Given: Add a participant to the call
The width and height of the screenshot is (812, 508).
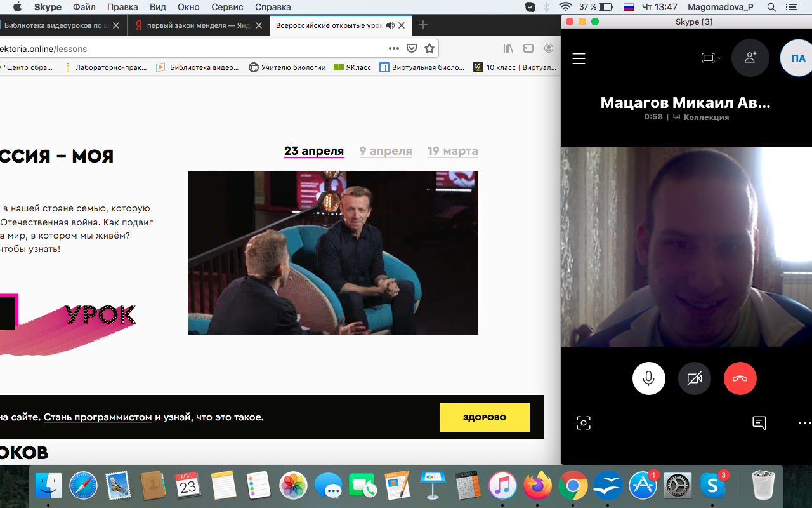Looking at the screenshot, I should pyautogui.click(x=750, y=58).
